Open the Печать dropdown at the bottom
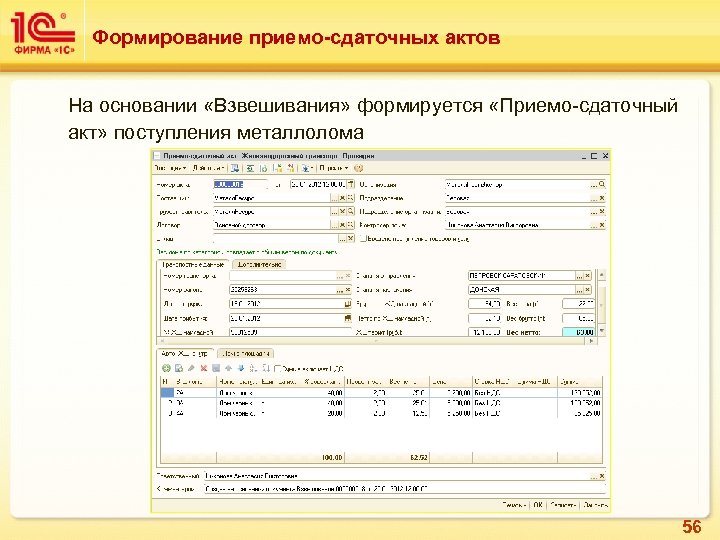Viewport: 720px width, 540px height. coord(514,505)
